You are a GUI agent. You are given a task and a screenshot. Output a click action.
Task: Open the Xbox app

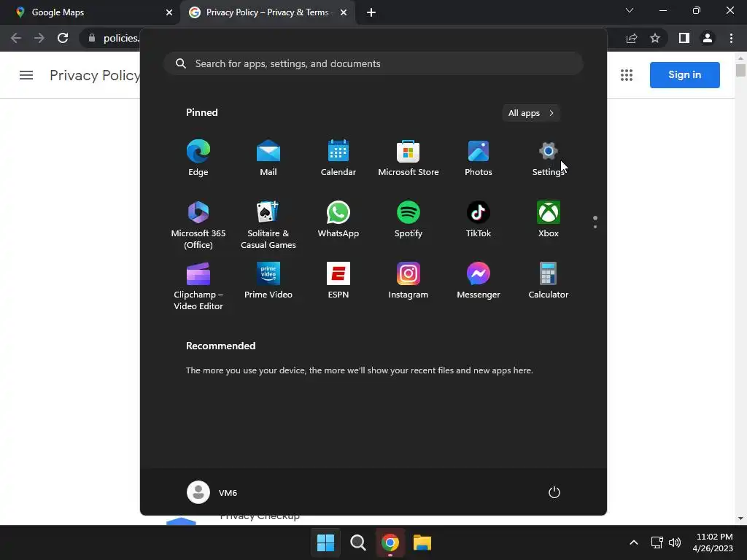(x=549, y=219)
